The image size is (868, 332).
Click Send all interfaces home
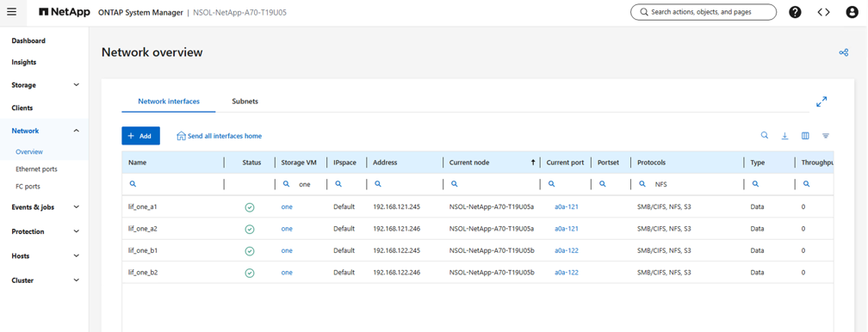coord(220,136)
